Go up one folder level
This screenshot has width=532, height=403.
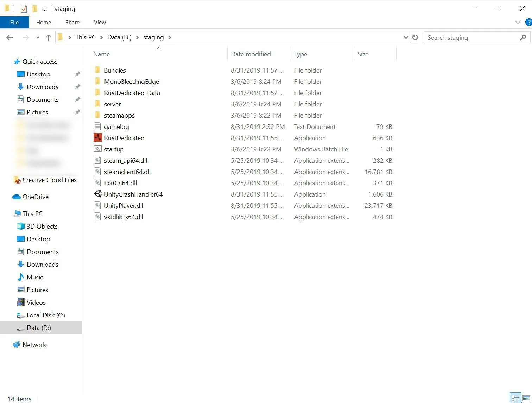pos(49,37)
